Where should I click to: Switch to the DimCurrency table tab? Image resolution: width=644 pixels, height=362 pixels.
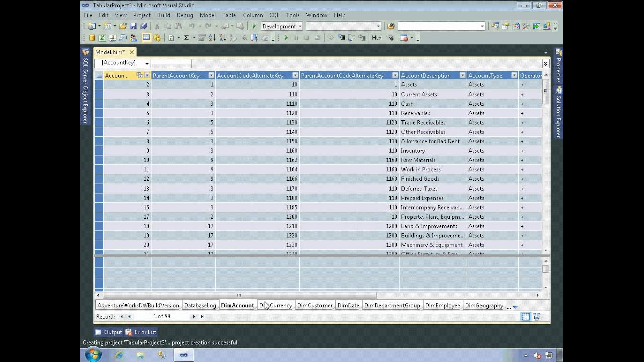tap(276, 305)
